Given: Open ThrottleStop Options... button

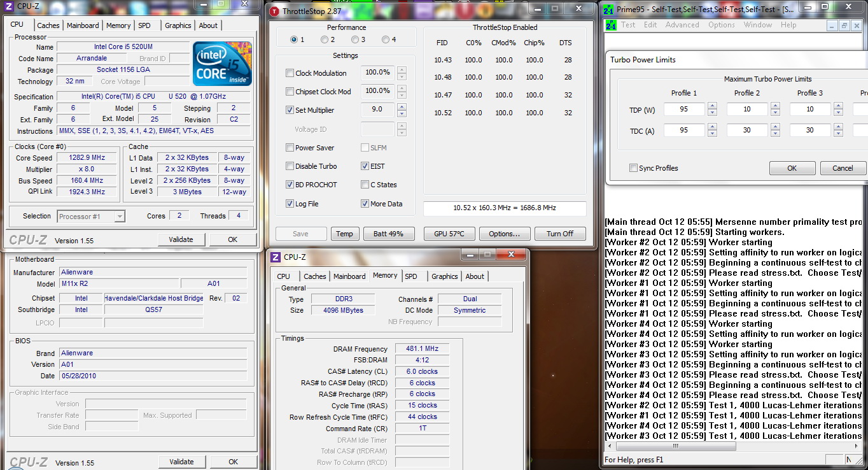Looking at the screenshot, I should point(505,234).
